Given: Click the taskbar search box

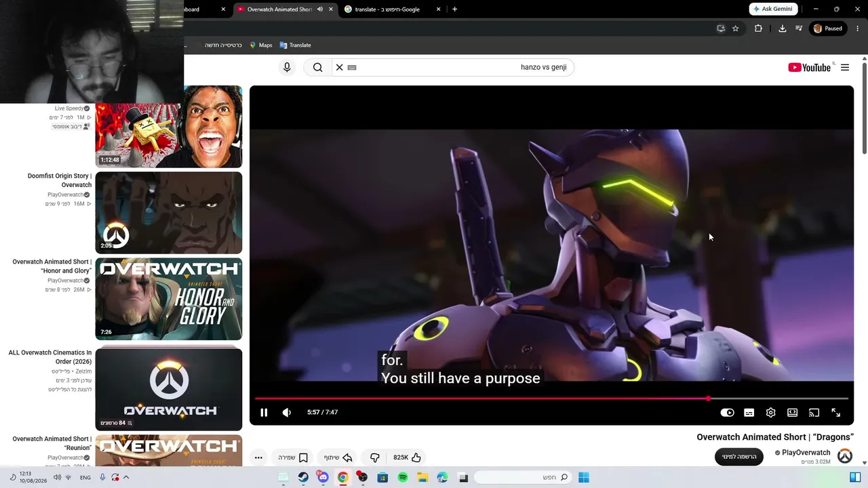Looking at the screenshot, I should click(522, 477).
